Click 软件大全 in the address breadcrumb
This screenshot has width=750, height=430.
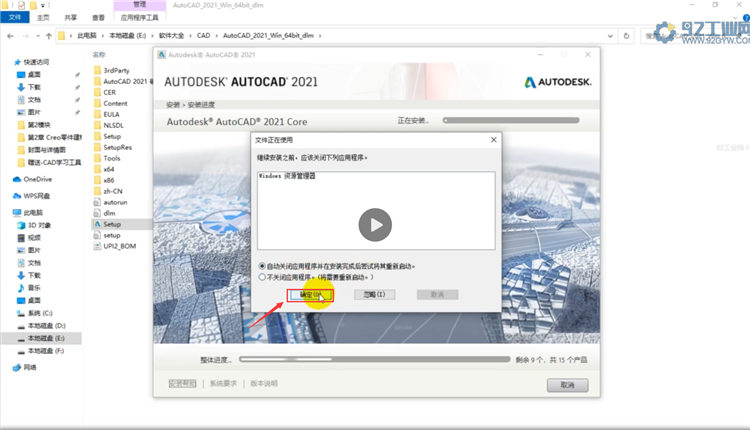pyautogui.click(x=171, y=35)
